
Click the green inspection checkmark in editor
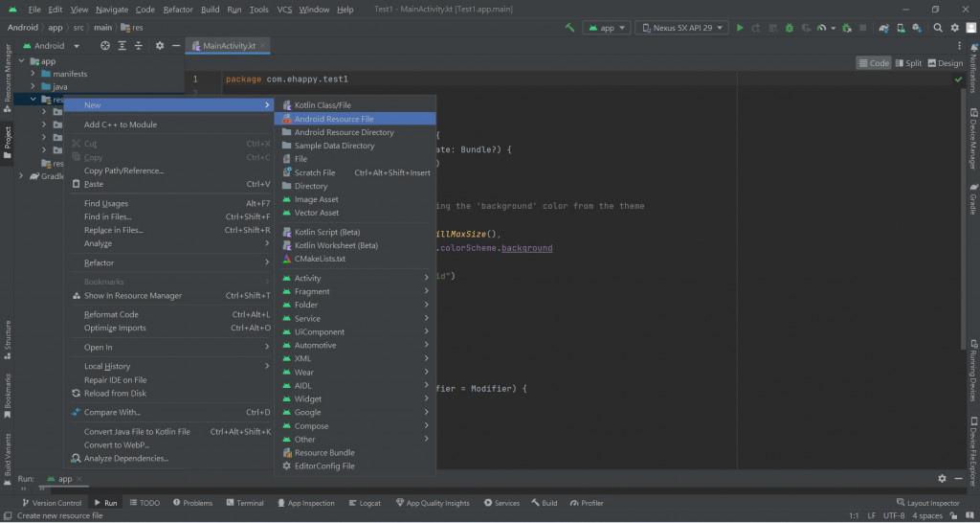click(x=958, y=80)
